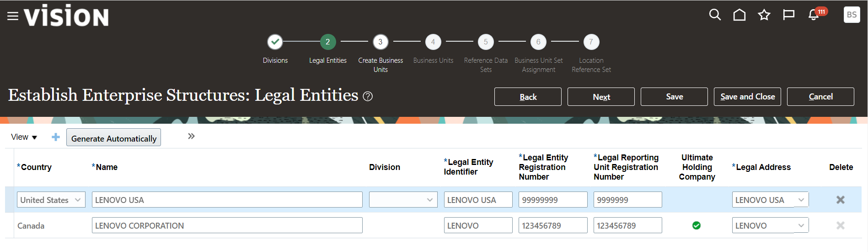Click Ultimate Holding Company column header
Viewport: 868px width, 252px height.
pos(697,167)
